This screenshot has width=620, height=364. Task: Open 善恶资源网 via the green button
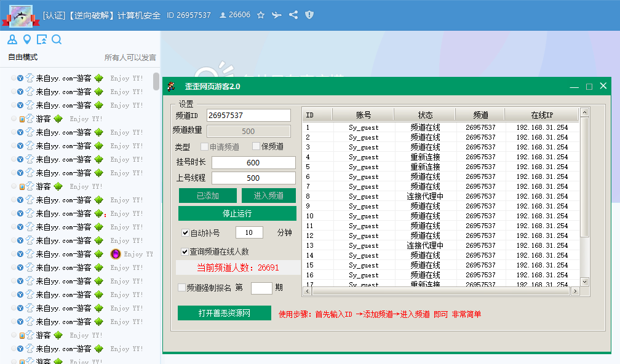click(x=225, y=313)
